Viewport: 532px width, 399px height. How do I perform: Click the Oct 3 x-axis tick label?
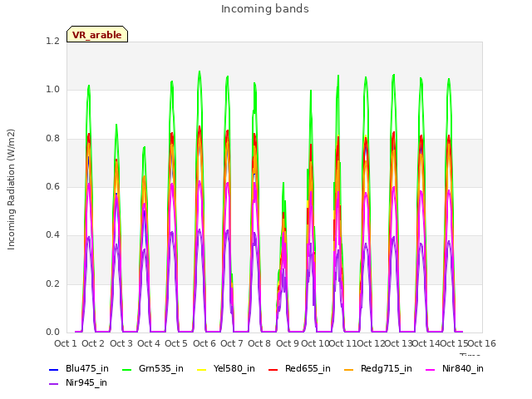pyautogui.click(x=121, y=343)
